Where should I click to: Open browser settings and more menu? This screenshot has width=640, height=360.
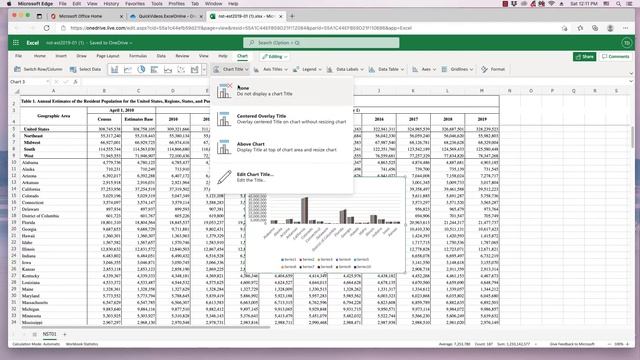pos(625,28)
